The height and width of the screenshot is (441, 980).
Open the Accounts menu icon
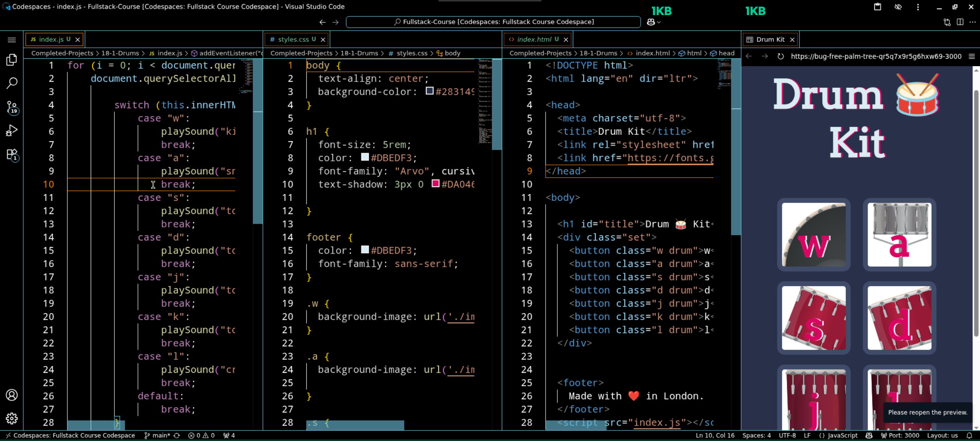coord(11,395)
